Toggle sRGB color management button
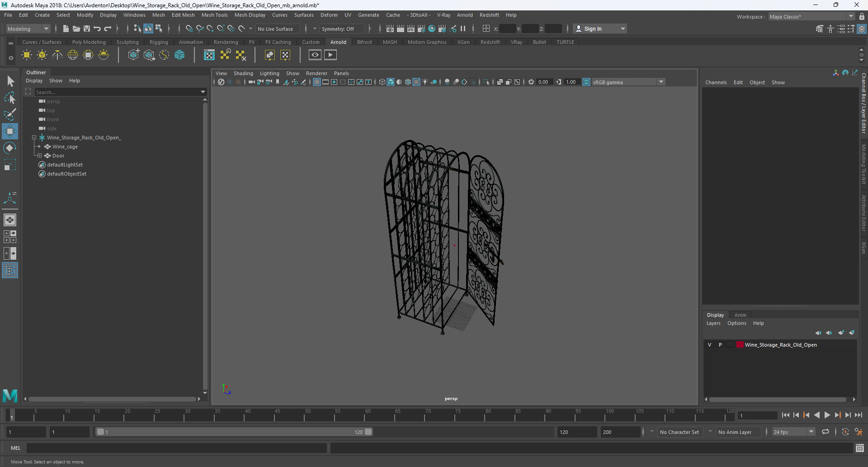The image size is (868, 467). click(586, 82)
